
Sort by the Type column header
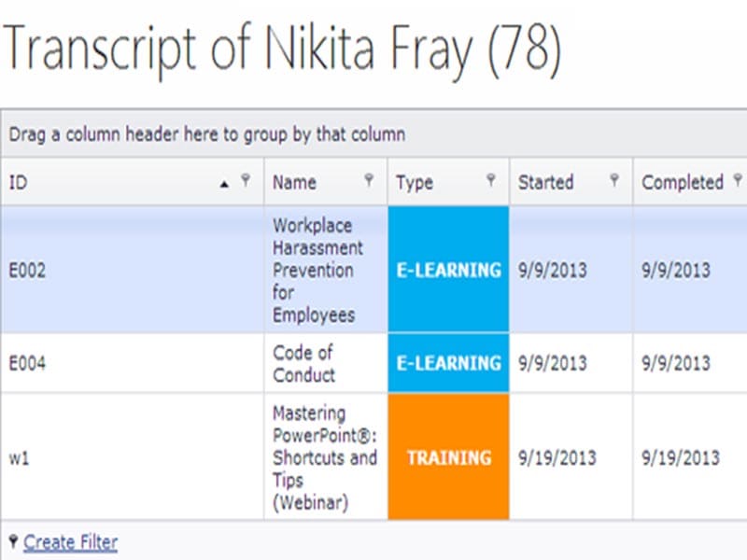click(415, 183)
